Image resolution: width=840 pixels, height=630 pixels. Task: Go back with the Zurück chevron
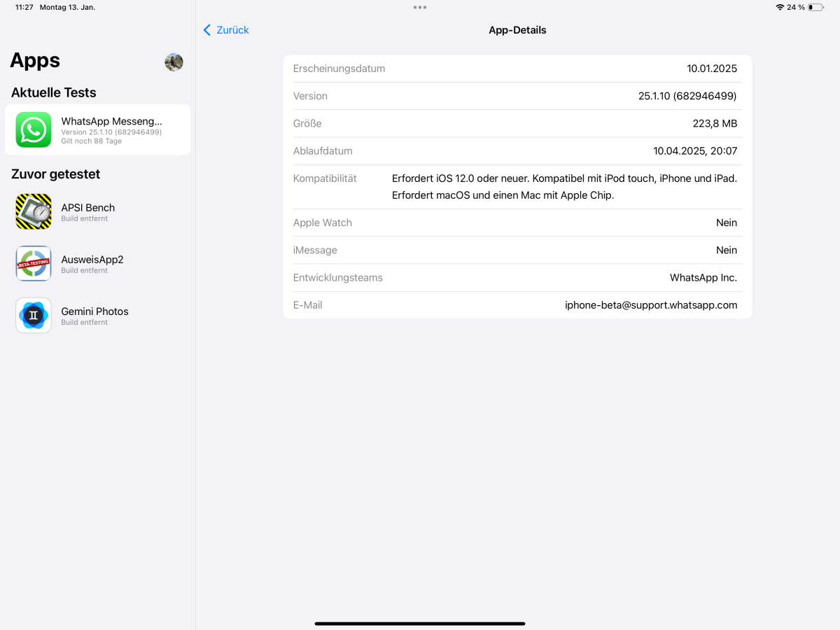click(207, 30)
